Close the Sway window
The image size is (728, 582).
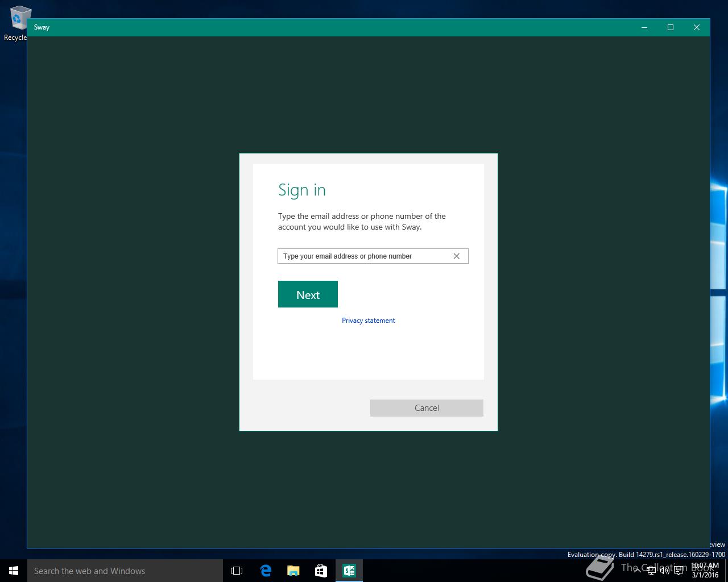click(x=697, y=27)
